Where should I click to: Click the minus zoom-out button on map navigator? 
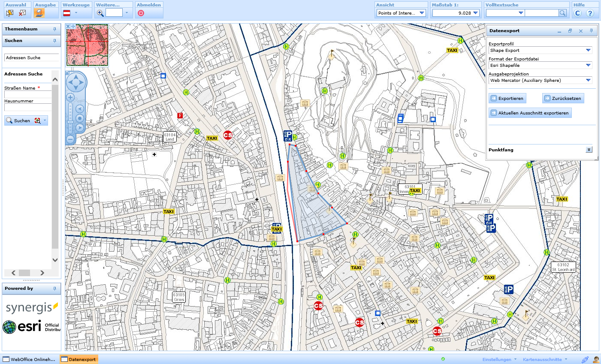pyautogui.click(x=70, y=139)
